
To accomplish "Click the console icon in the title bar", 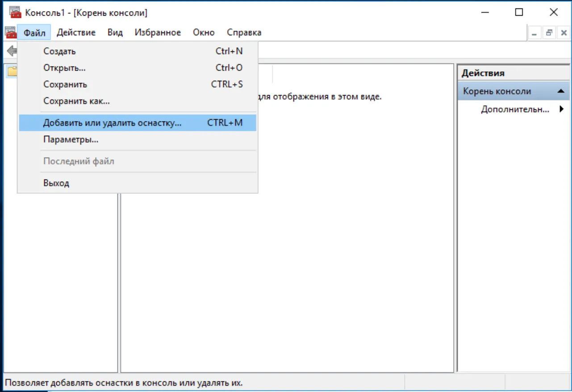I will pyautogui.click(x=15, y=13).
